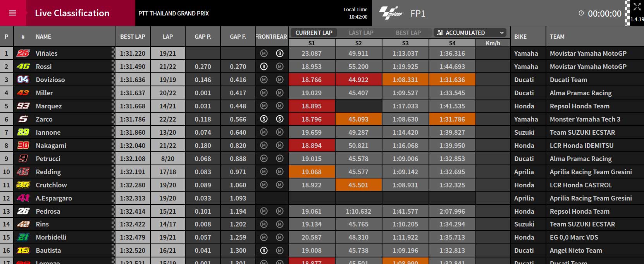Click Viñales best lap 1:31.220

tap(133, 53)
